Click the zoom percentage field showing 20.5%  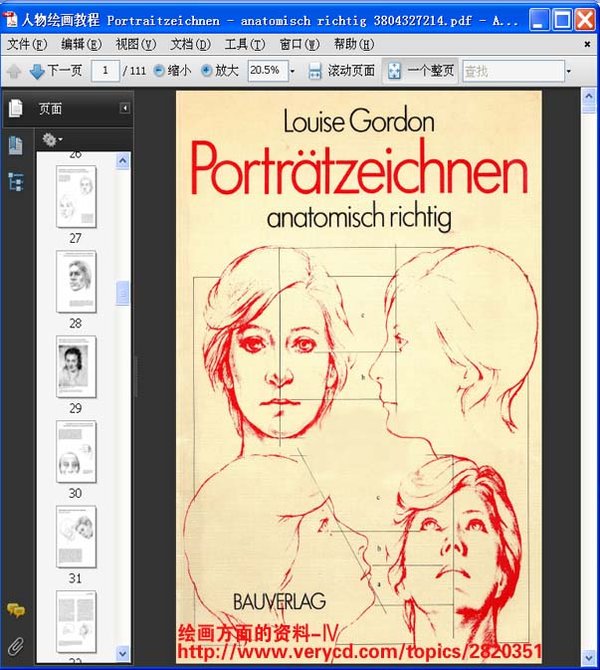pos(268,71)
